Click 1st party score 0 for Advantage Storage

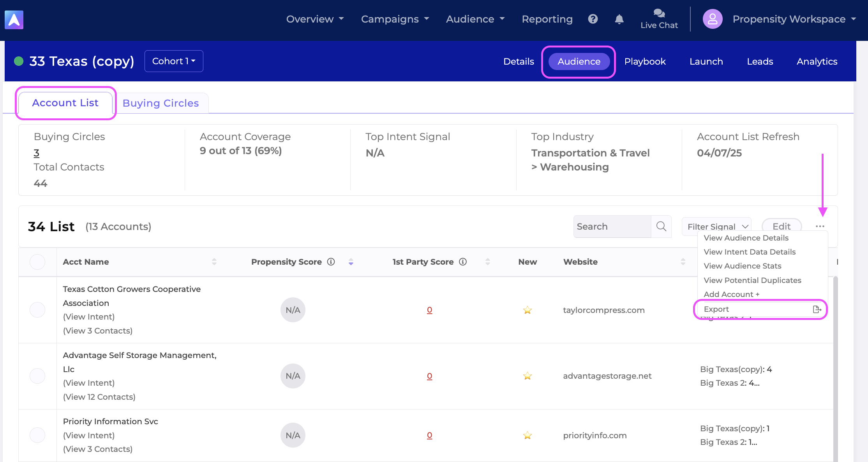tap(429, 376)
